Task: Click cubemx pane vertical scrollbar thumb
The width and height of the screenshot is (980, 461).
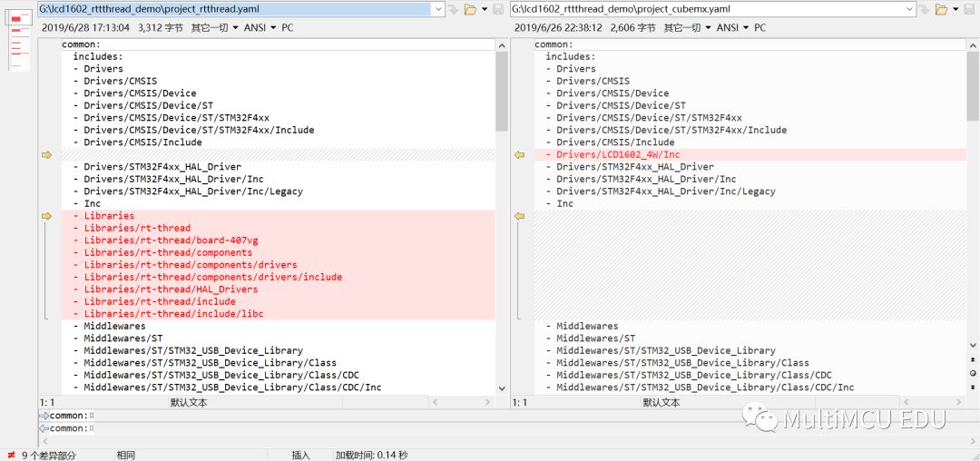Action: (973, 86)
